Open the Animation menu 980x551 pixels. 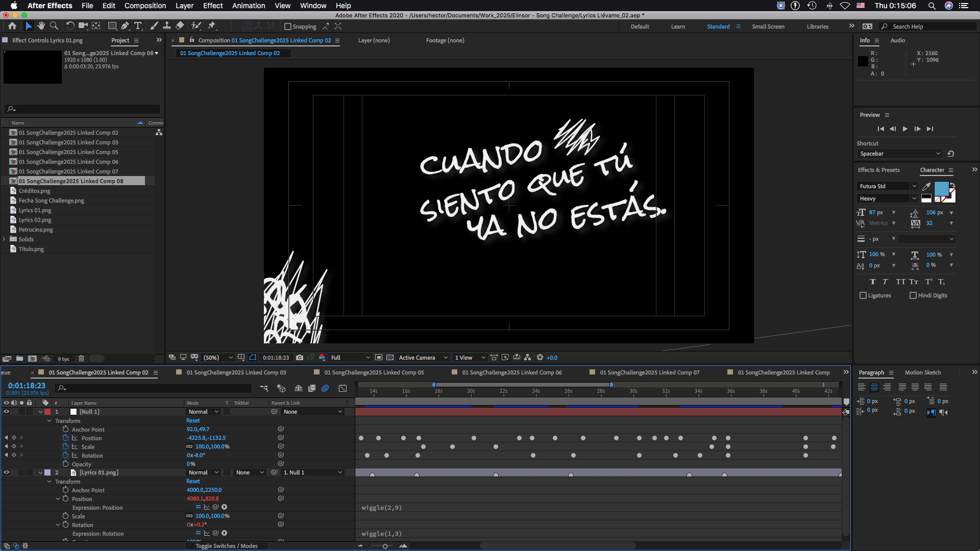[249, 6]
